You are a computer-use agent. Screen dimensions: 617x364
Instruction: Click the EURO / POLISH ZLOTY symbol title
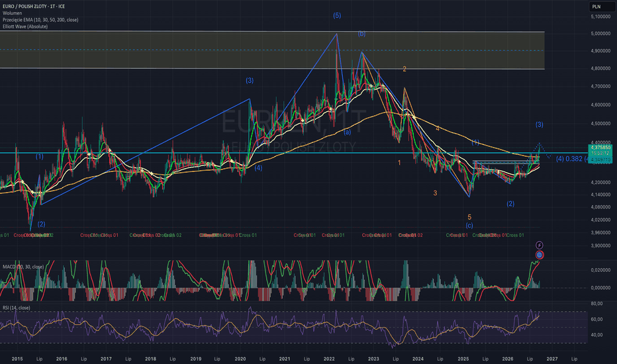point(34,7)
